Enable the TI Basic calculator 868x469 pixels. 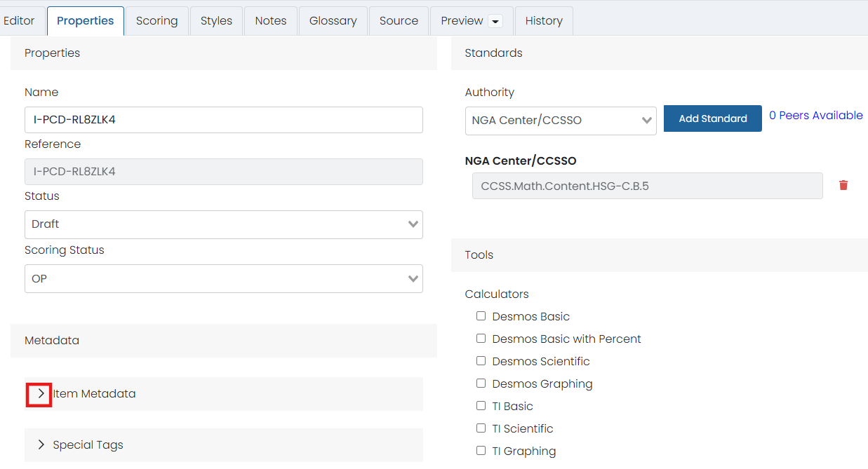pos(481,406)
